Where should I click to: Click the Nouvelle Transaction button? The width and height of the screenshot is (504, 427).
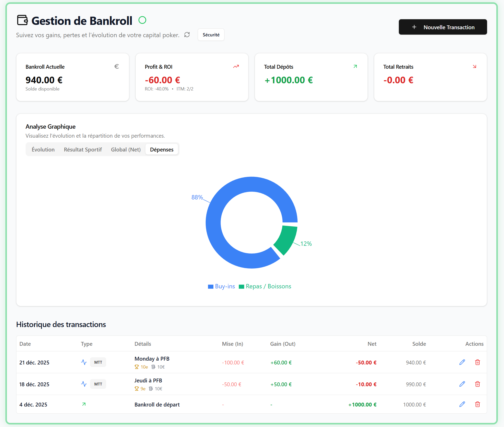pyautogui.click(x=443, y=27)
